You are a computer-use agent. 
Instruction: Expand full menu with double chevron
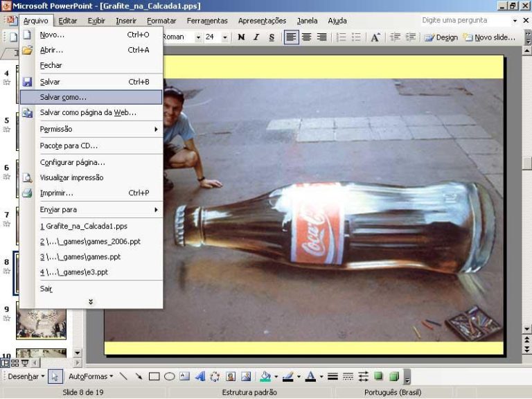tap(91, 302)
